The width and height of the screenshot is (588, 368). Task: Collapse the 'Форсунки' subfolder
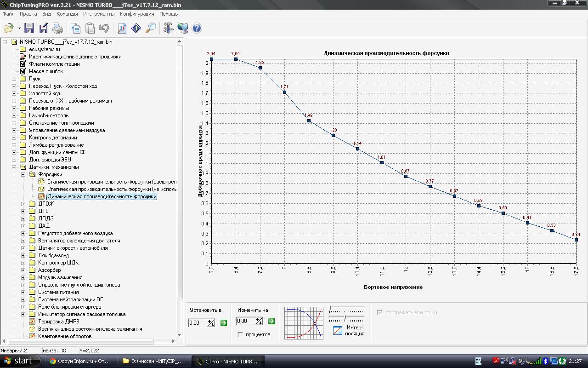[x=23, y=174]
